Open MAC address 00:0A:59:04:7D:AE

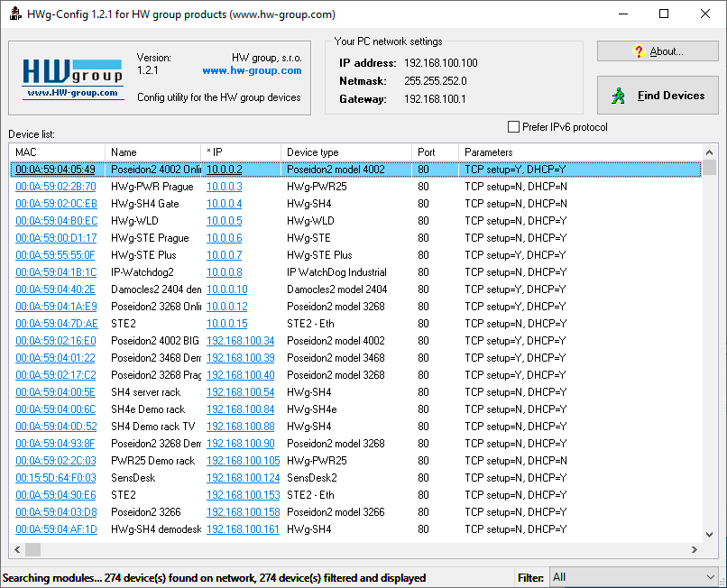click(x=57, y=324)
